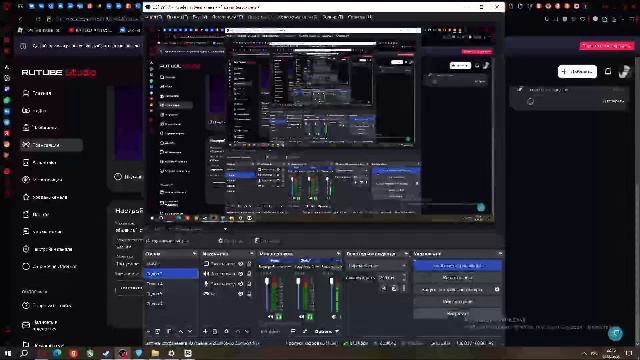The height and width of the screenshot is (360, 640).
Task: Click green monitoring icon of first mixer channel
Action: tap(279, 316)
